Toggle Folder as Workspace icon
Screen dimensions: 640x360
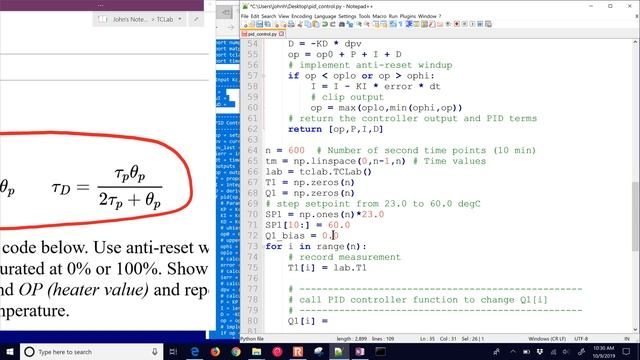(x=440, y=24)
